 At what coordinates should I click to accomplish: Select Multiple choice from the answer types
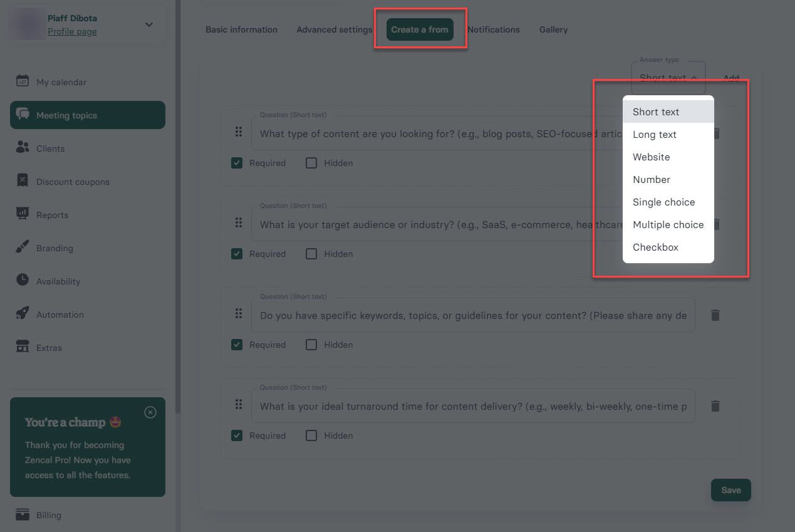[668, 224]
